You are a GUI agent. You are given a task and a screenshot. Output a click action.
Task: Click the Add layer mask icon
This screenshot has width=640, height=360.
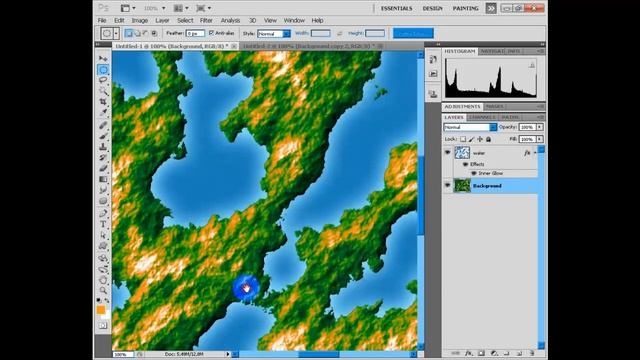tap(481, 353)
